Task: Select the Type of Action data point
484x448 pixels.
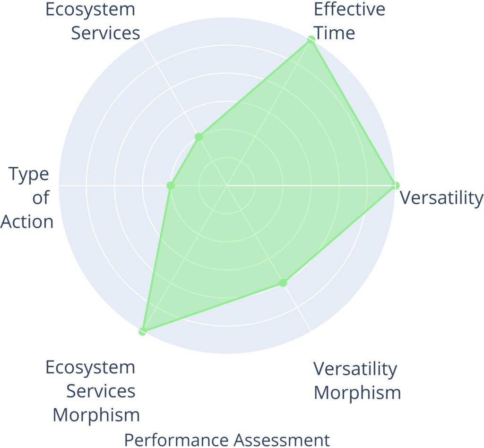Action: coord(171,186)
